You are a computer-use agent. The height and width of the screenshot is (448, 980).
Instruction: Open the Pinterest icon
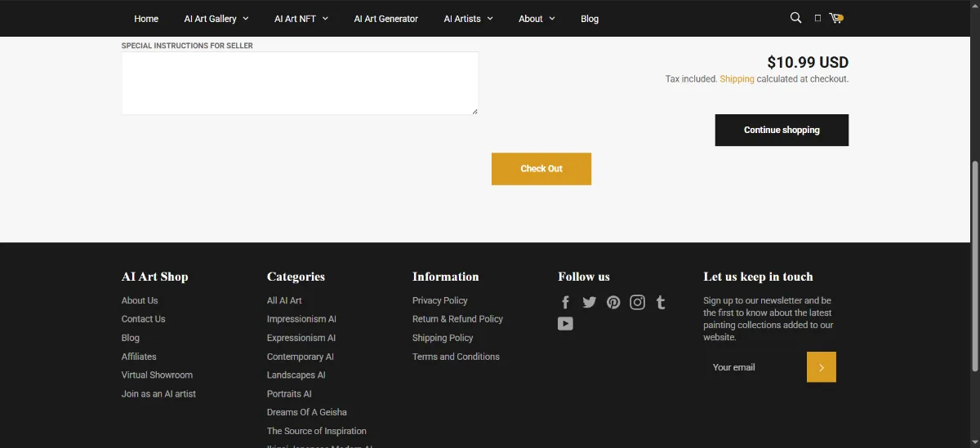click(613, 303)
